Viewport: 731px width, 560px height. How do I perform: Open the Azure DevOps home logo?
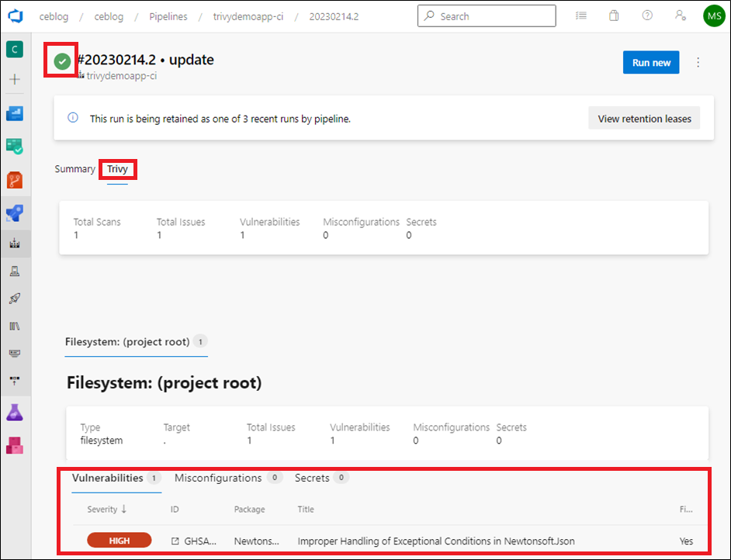point(16,16)
